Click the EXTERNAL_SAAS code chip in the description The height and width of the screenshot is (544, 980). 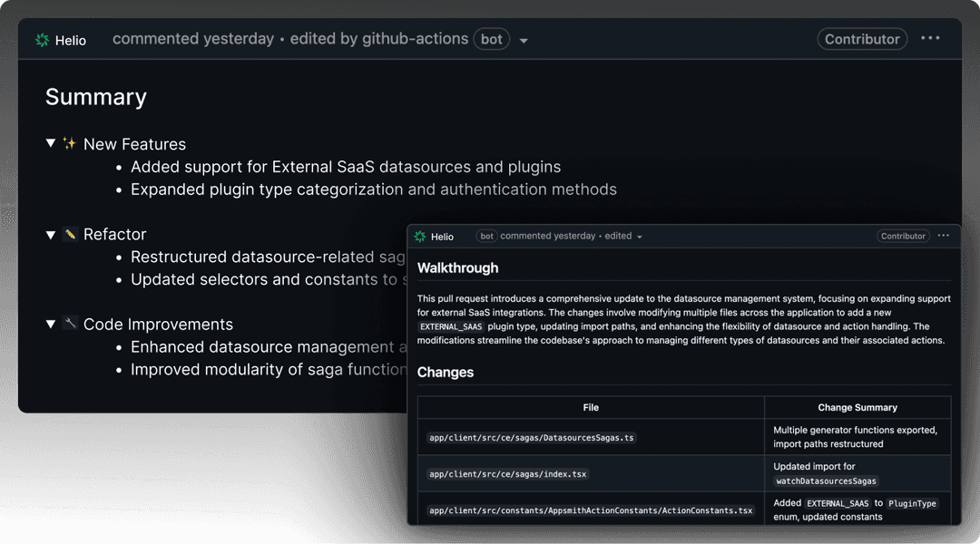click(x=451, y=325)
